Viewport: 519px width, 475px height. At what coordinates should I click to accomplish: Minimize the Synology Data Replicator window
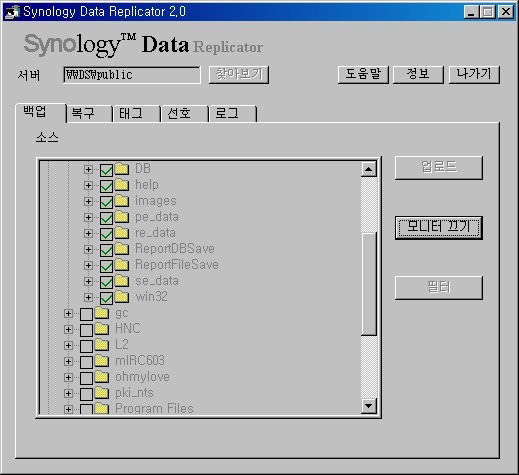coord(471,12)
